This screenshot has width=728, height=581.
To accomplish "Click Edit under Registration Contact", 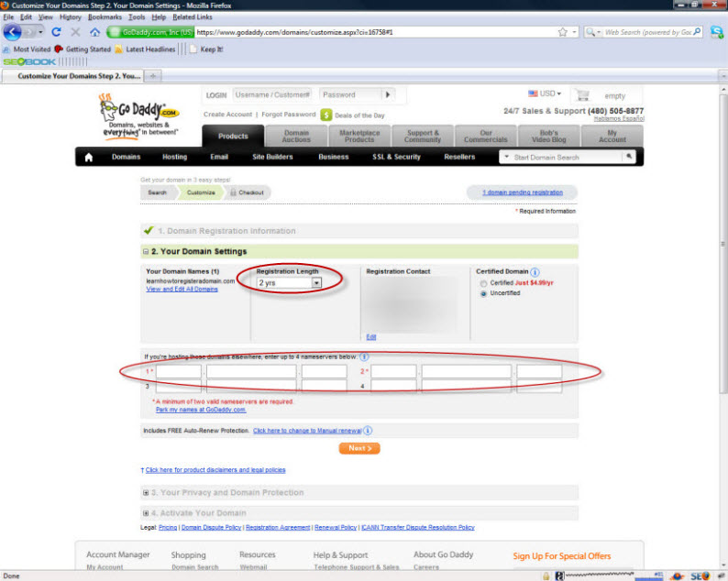I will click(x=371, y=337).
